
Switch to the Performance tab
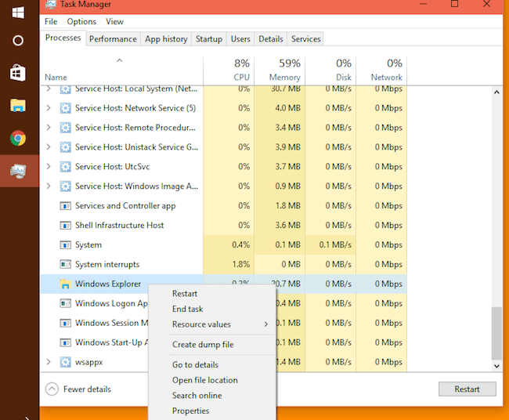(x=113, y=38)
